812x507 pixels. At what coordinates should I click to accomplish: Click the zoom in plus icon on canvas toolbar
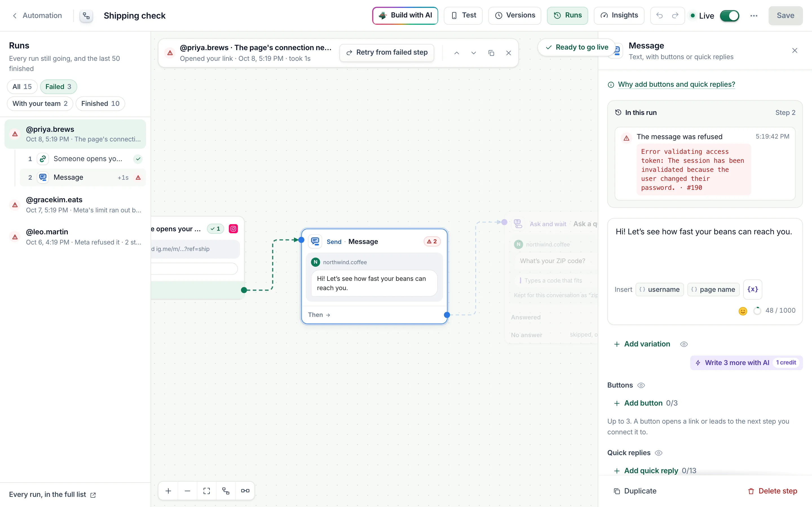click(x=168, y=491)
